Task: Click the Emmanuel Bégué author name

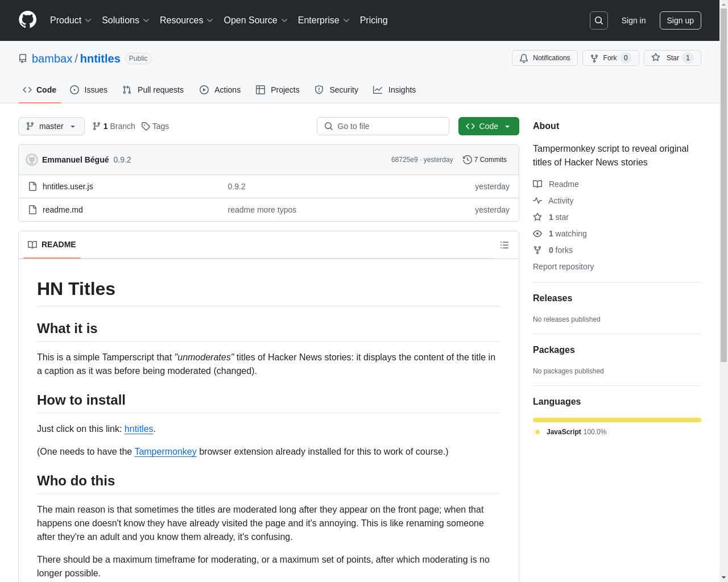Action: point(76,160)
